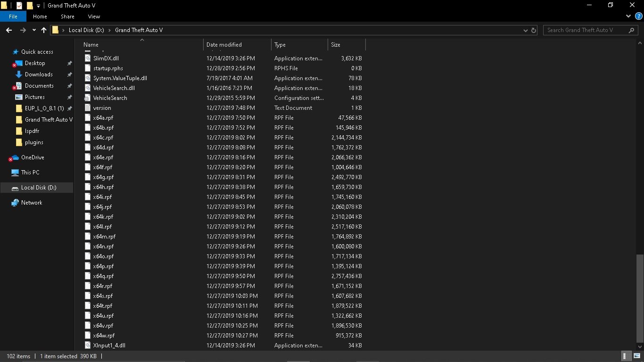Select Local Disk (D:) in the address path

(x=86, y=30)
